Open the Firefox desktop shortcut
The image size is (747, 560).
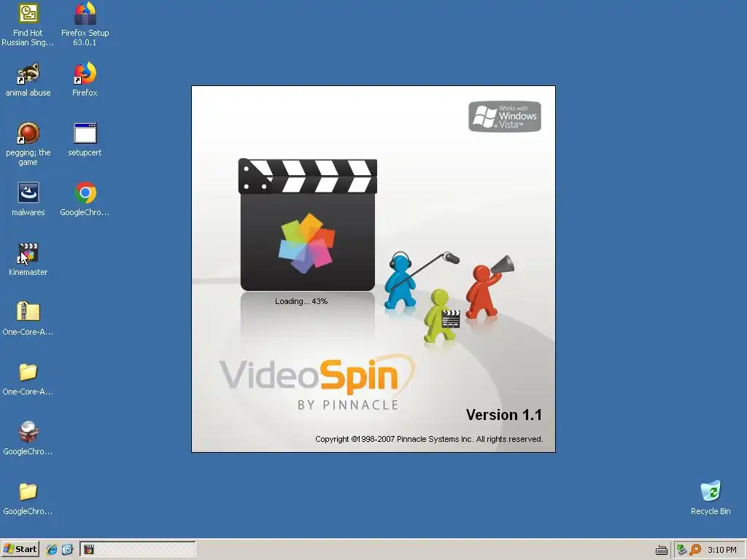[x=85, y=79]
